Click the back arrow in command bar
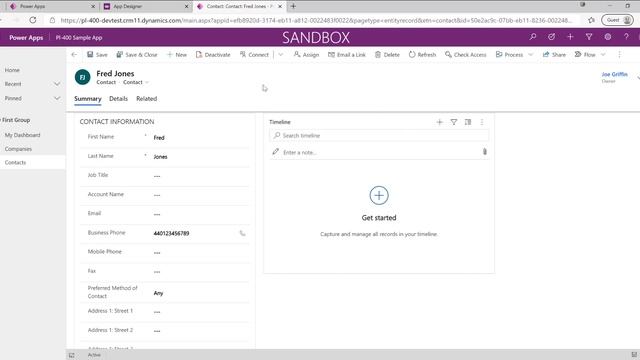640x360 pixels. pos(74,54)
